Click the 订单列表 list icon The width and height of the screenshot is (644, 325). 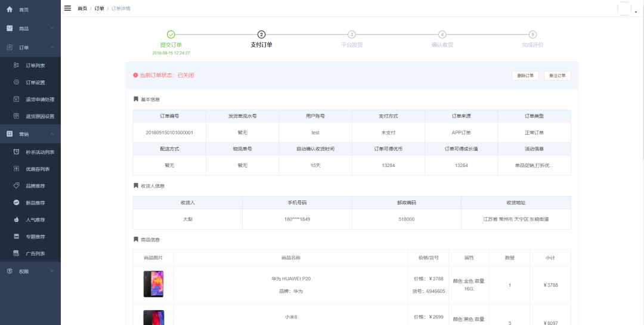point(17,66)
